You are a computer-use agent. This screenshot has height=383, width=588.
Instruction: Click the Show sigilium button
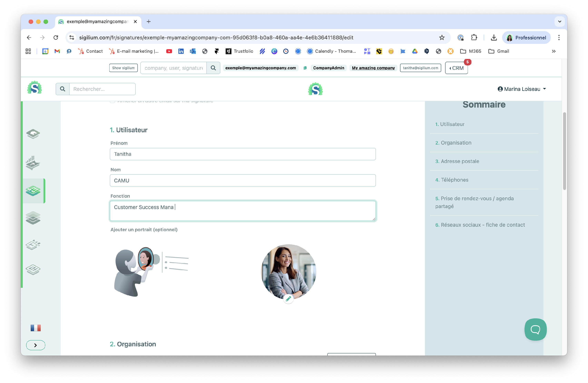(123, 68)
